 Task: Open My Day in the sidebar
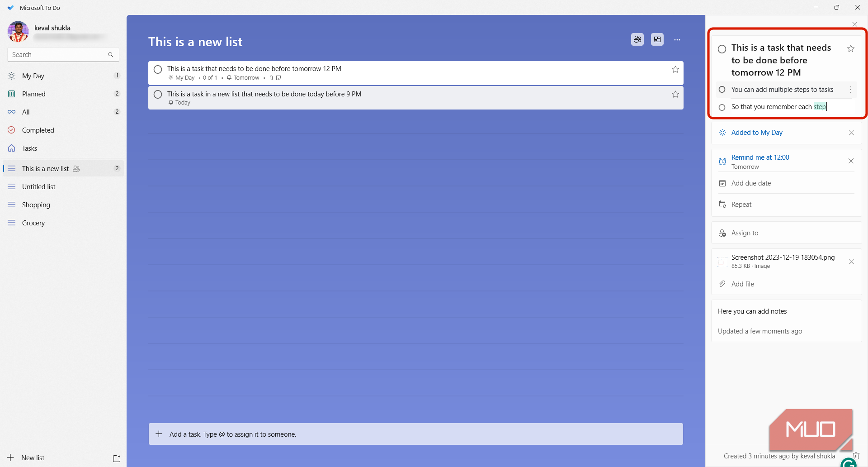63,76
